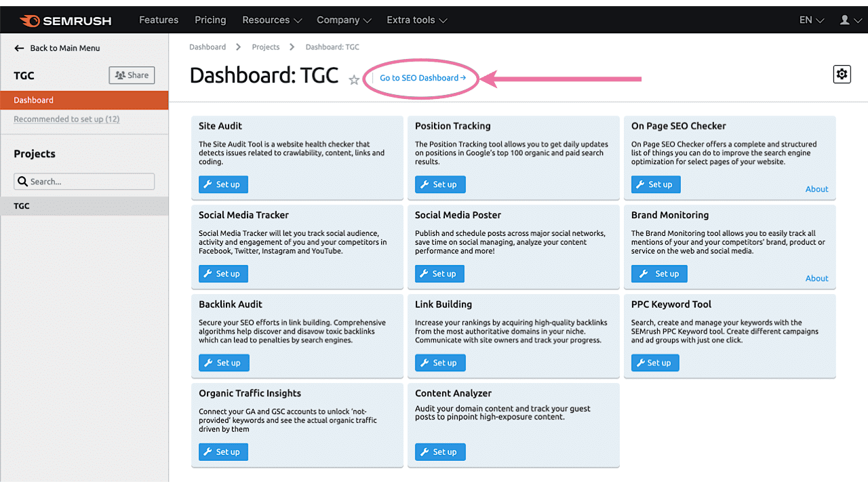This screenshot has height=488, width=868.
Task: Open dashboard settings via the gear icon
Action: click(x=842, y=74)
